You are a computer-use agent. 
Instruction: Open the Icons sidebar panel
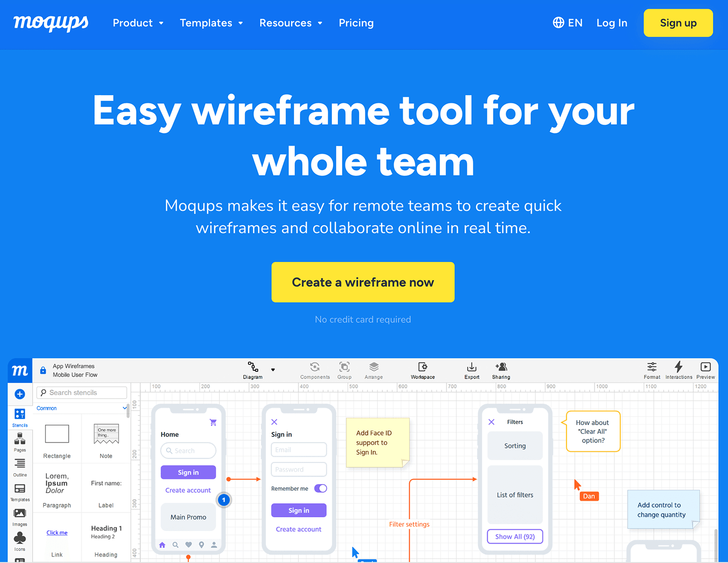[20, 541]
